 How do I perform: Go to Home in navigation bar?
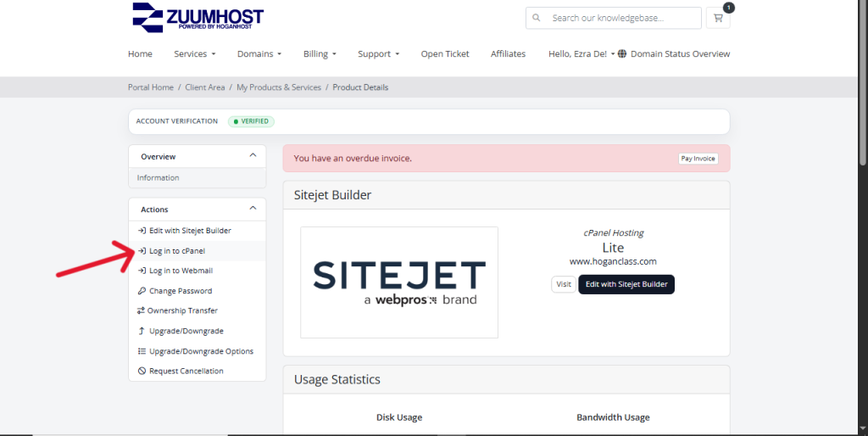[x=140, y=53]
